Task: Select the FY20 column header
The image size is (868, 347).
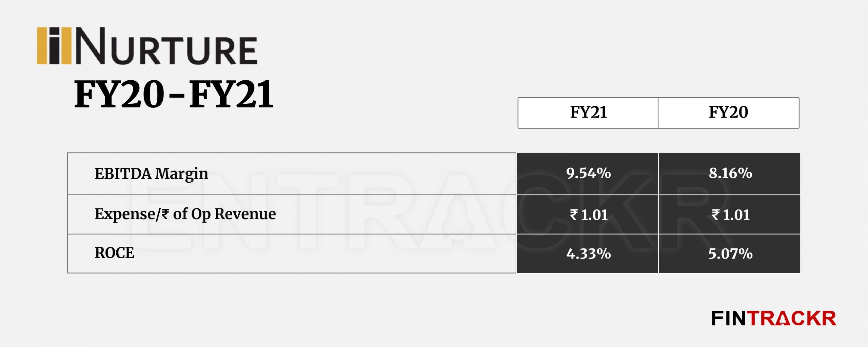Action: (x=728, y=113)
